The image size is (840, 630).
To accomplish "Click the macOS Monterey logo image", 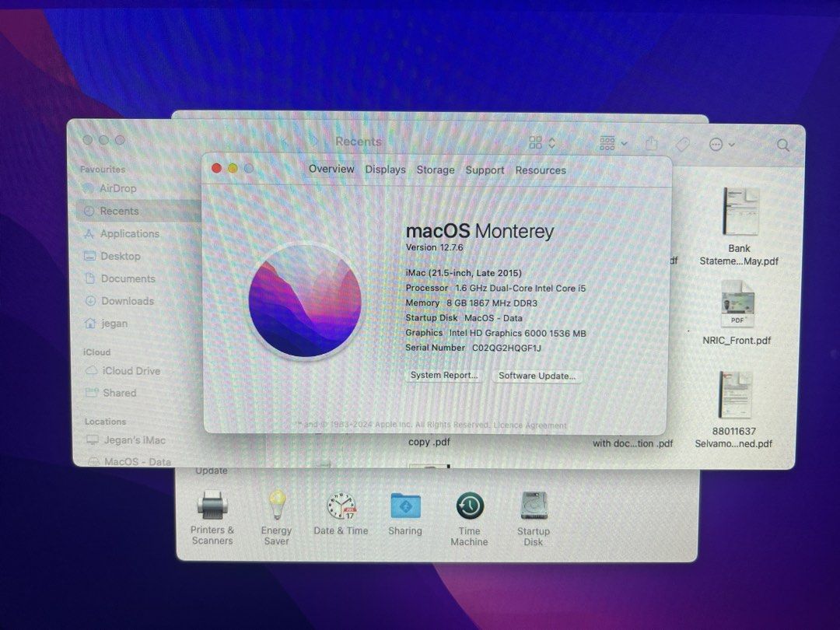I will pos(305,301).
